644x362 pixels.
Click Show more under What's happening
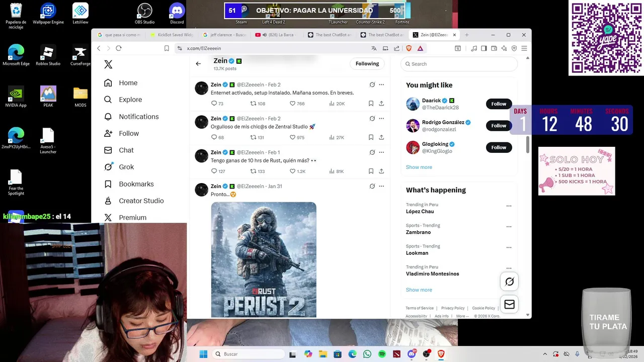(419, 290)
